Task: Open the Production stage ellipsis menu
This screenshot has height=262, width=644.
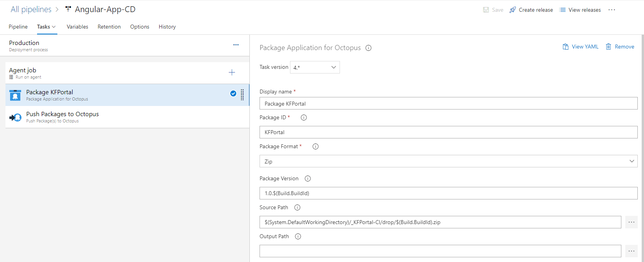Action: 236,45
